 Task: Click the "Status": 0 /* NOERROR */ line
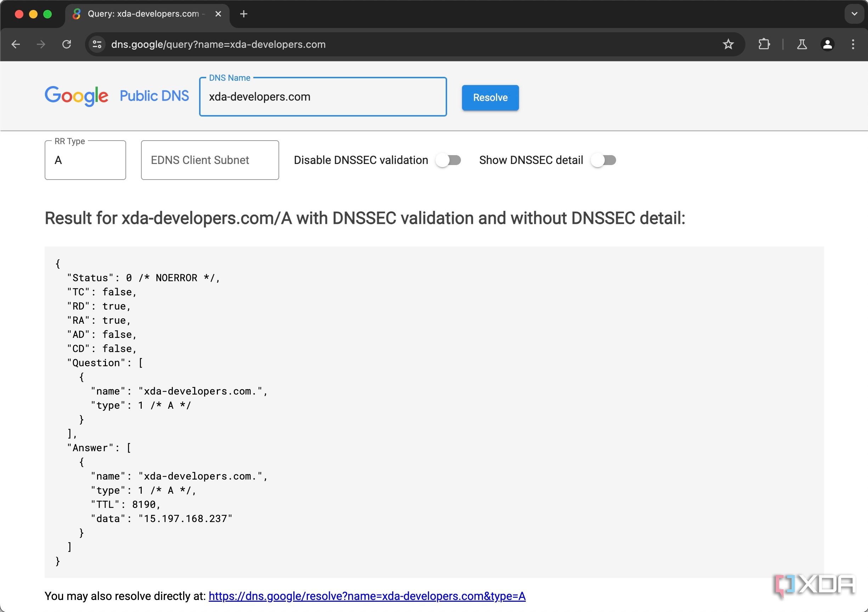143,278
